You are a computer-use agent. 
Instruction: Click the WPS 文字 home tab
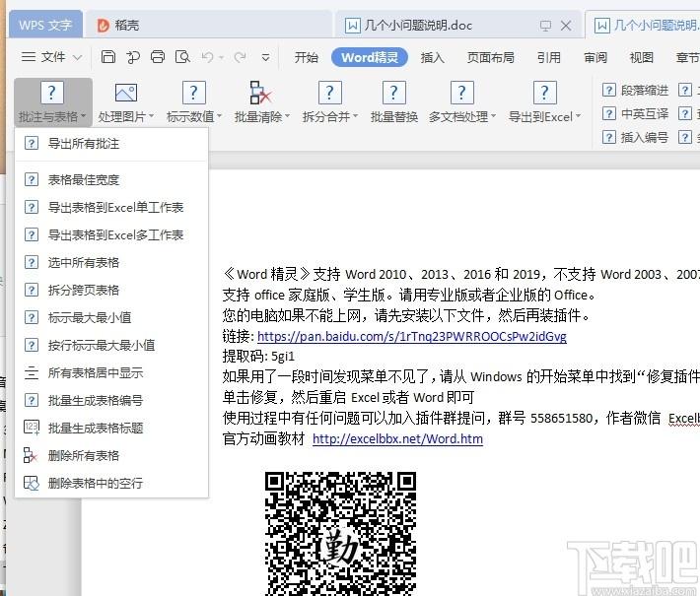tap(45, 25)
